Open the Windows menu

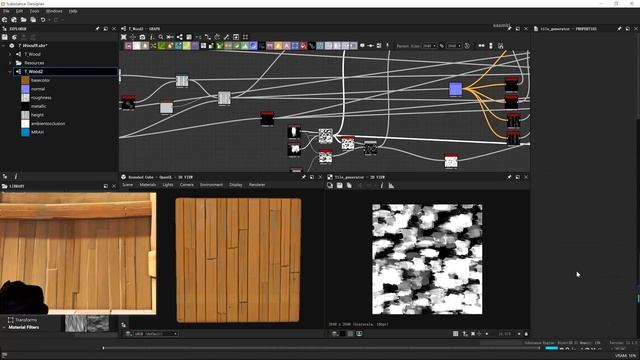(54, 11)
